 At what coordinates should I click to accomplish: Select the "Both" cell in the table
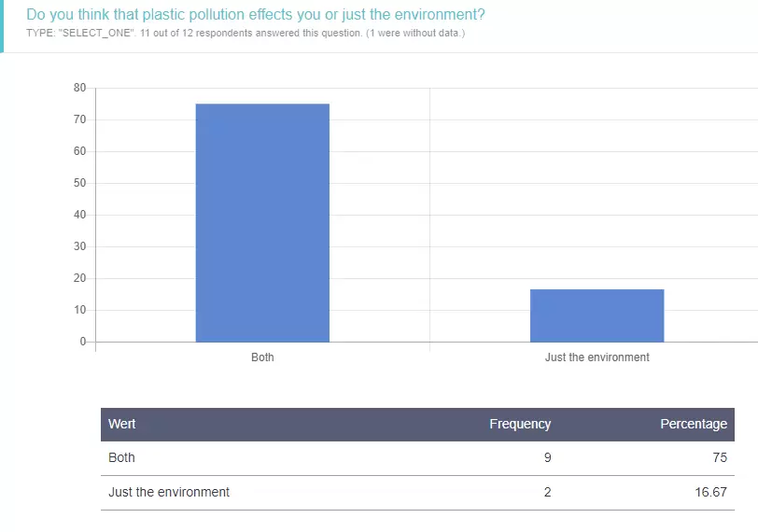point(122,458)
